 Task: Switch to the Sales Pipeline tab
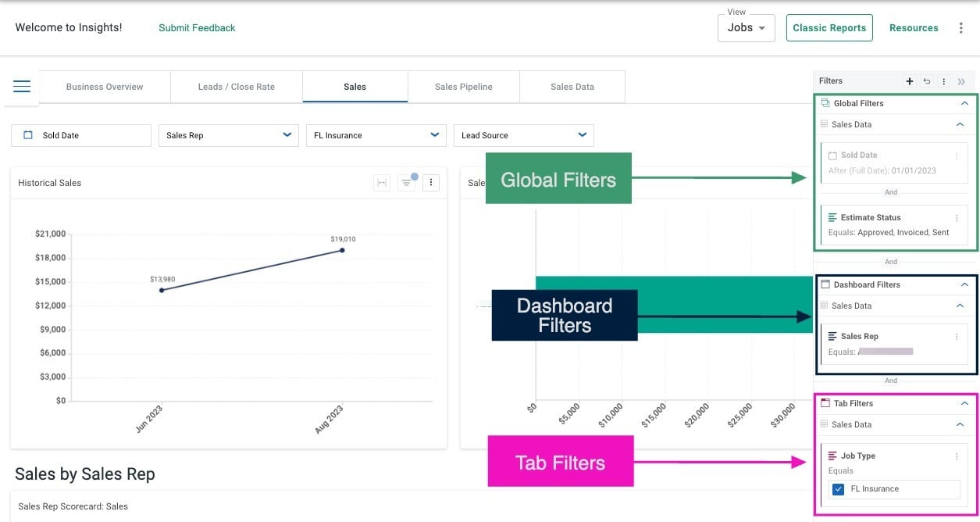[463, 87]
